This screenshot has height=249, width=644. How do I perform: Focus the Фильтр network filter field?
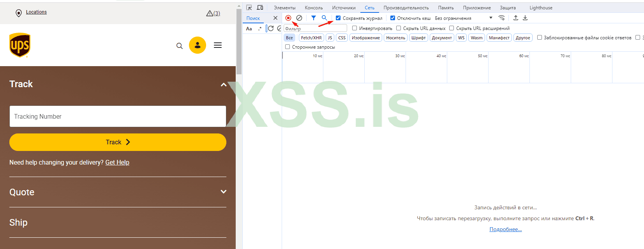coord(315,28)
